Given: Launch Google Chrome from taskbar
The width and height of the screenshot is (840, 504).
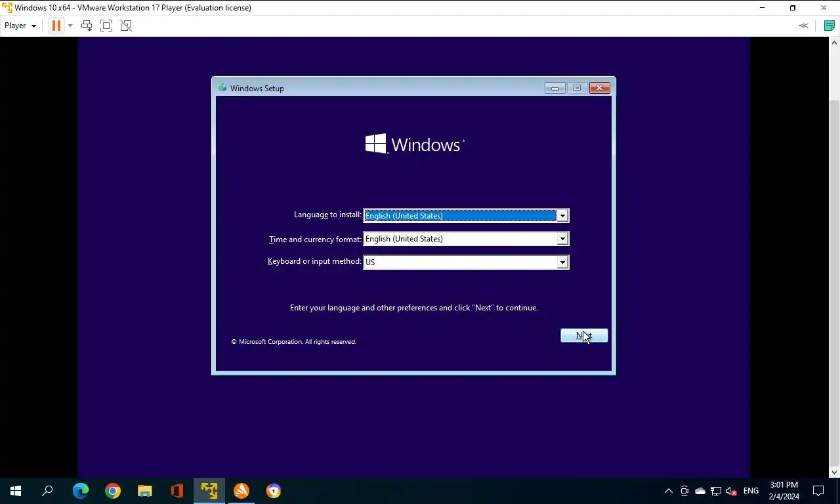Looking at the screenshot, I should (113, 491).
